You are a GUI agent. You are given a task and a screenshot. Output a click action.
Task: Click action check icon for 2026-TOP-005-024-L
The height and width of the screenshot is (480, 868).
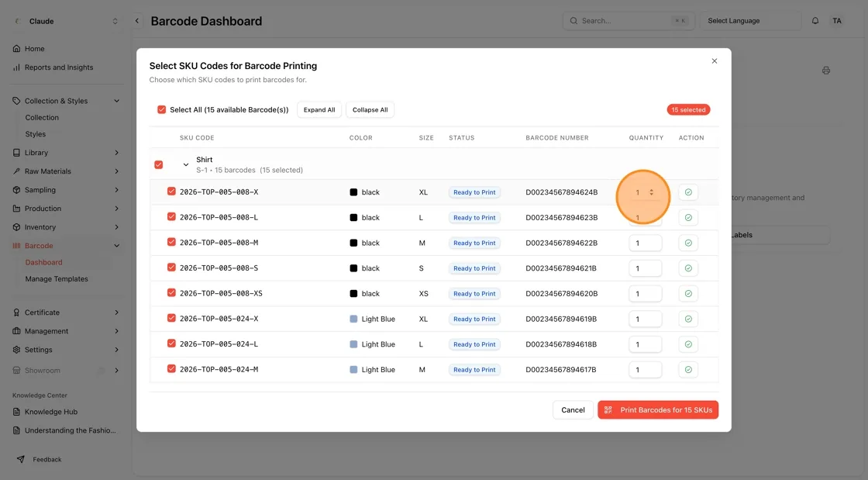click(x=688, y=344)
